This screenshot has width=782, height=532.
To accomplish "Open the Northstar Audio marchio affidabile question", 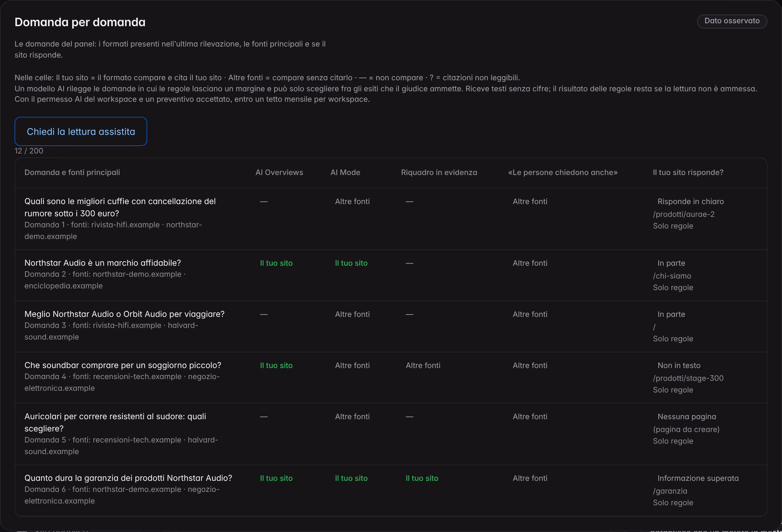I will point(103,263).
